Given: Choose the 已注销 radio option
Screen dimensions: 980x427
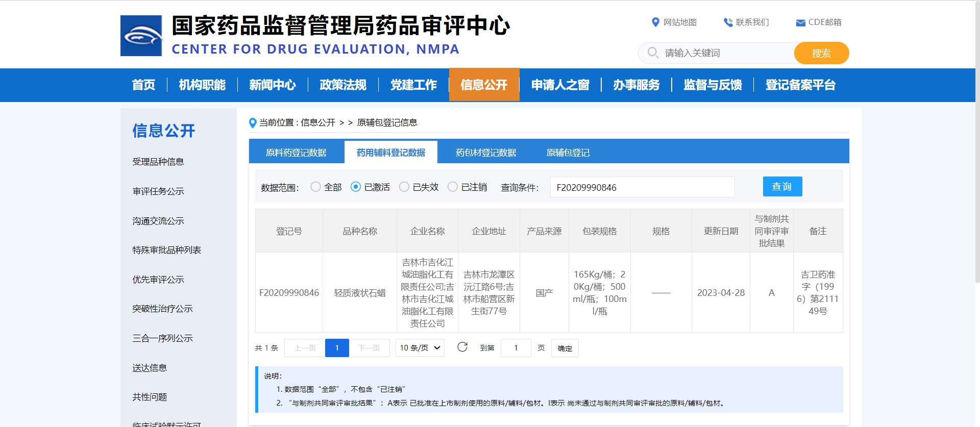Looking at the screenshot, I should tap(453, 187).
